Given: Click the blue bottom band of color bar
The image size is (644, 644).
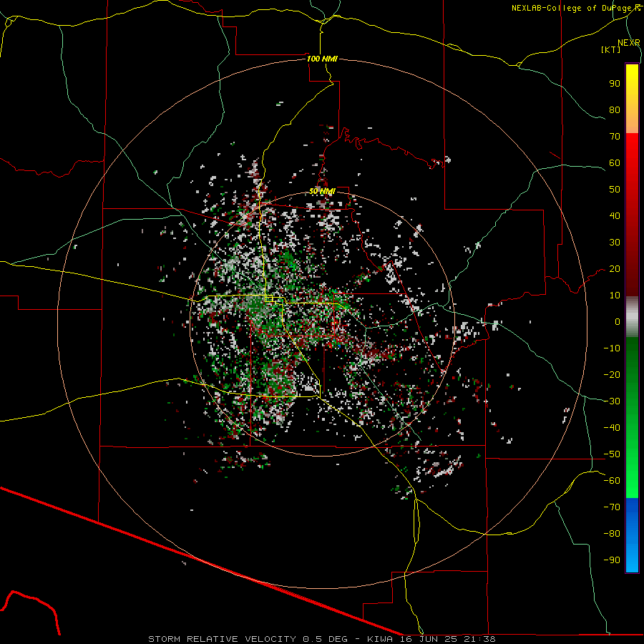Looking at the screenshot, I should [632, 535].
